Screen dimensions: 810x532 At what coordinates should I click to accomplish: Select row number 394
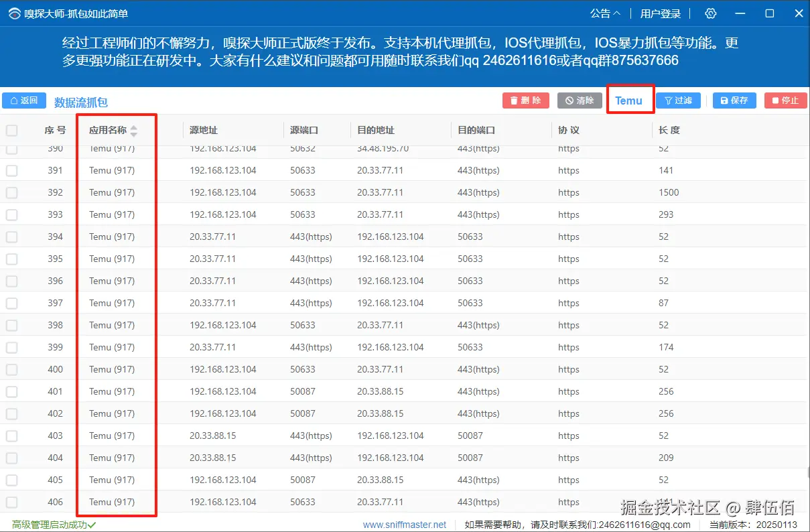click(55, 237)
